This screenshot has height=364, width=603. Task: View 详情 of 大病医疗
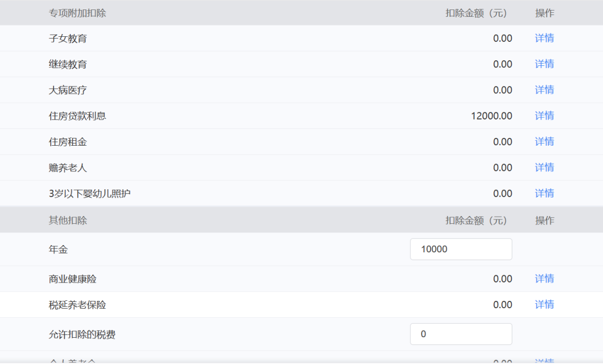[544, 90]
